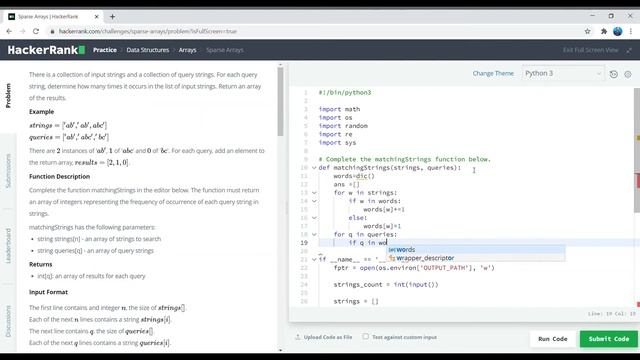
Task: Reset code with the history icon
Action: 613,74
